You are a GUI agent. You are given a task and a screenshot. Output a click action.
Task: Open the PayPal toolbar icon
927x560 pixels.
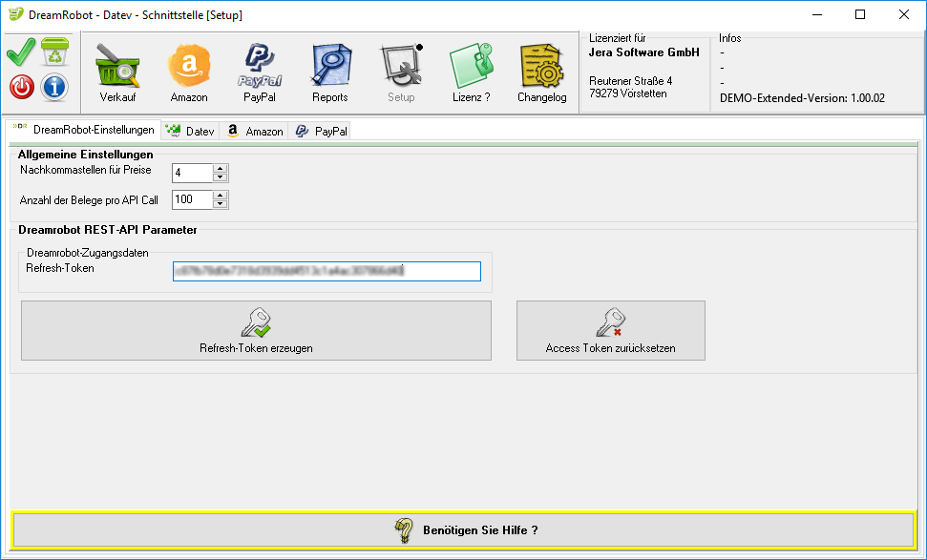(x=260, y=73)
